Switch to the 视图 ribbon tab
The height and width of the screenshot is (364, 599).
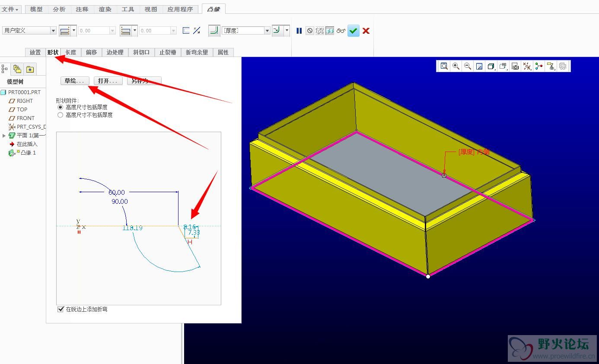pos(151,9)
